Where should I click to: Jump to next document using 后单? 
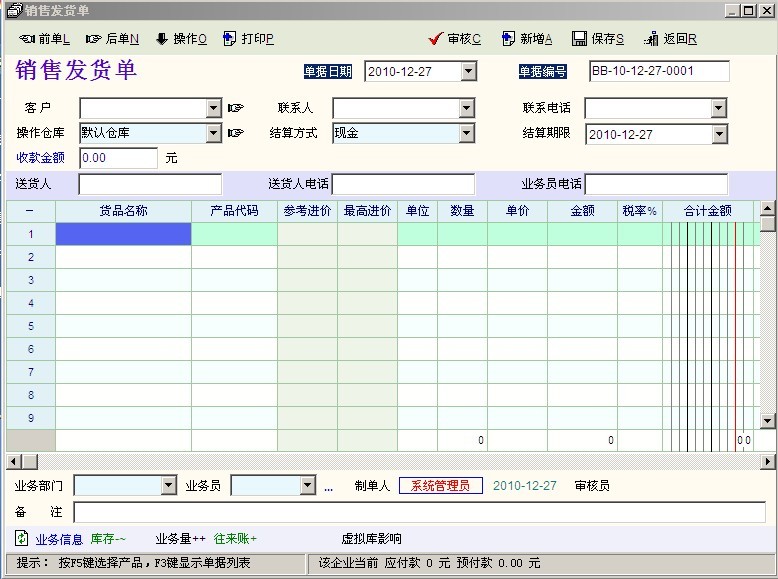[x=94, y=39]
